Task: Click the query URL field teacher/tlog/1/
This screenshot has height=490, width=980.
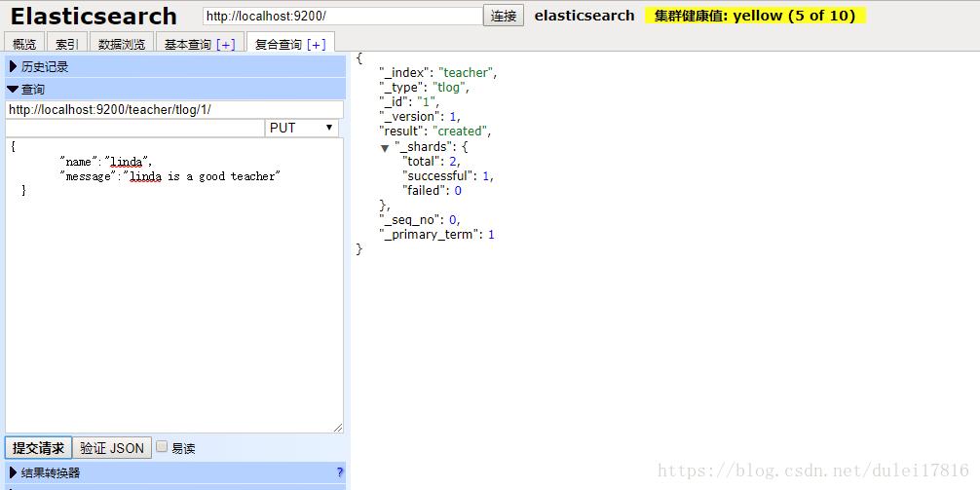Action: pos(174,109)
